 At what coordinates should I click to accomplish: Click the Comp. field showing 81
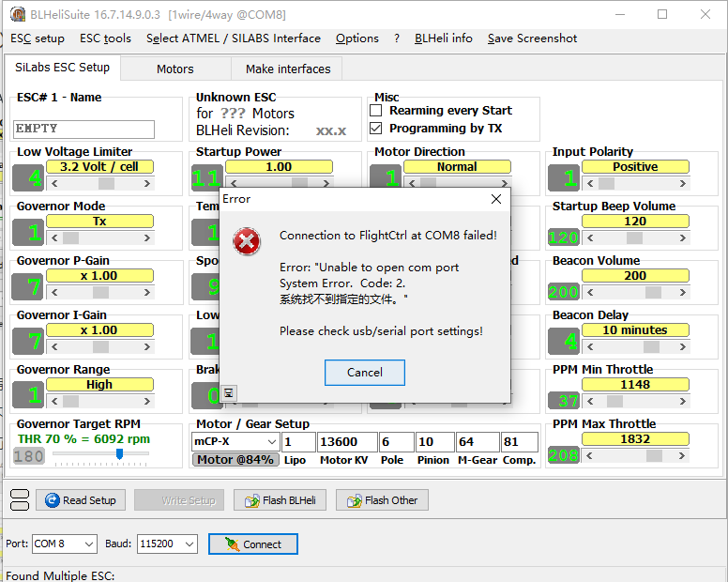pos(520,442)
